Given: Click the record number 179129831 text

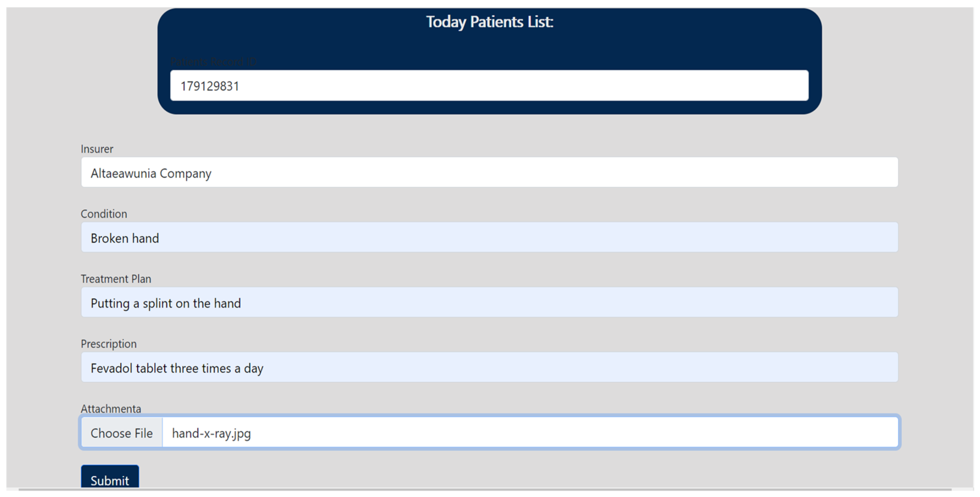Looking at the screenshot, I should pos(210,86).
